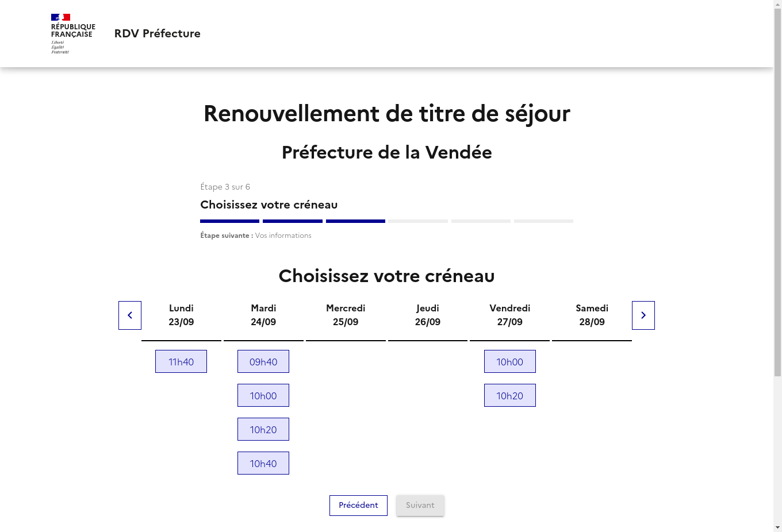This screenshot has width=782, height=532.
Task: Click the scrollbar up arrow
Action: click(x=777, y=4)
